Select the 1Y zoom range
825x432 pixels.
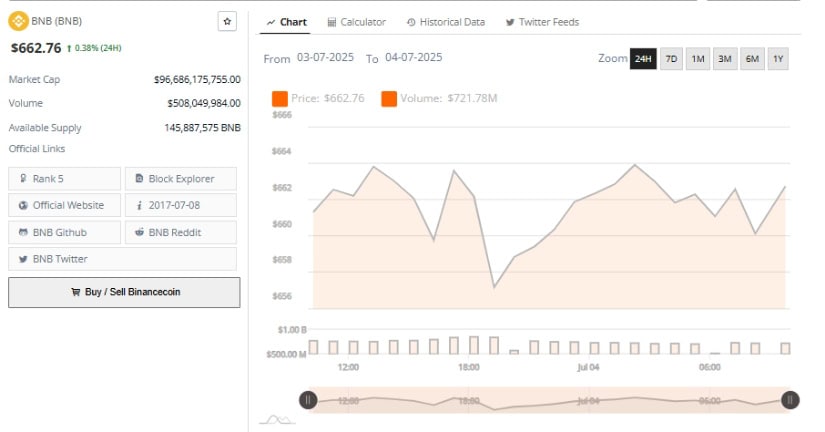[778, 58]
